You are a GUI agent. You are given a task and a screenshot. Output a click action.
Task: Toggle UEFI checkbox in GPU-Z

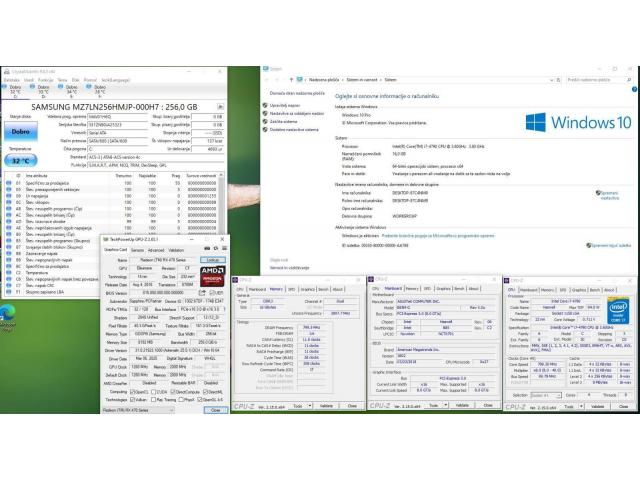click(211, 293)
